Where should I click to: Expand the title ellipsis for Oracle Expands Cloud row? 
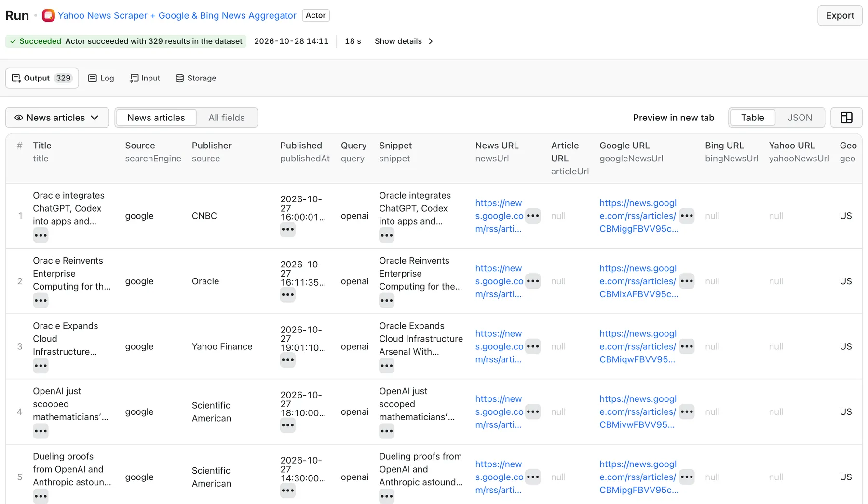[x=41, y=366]
